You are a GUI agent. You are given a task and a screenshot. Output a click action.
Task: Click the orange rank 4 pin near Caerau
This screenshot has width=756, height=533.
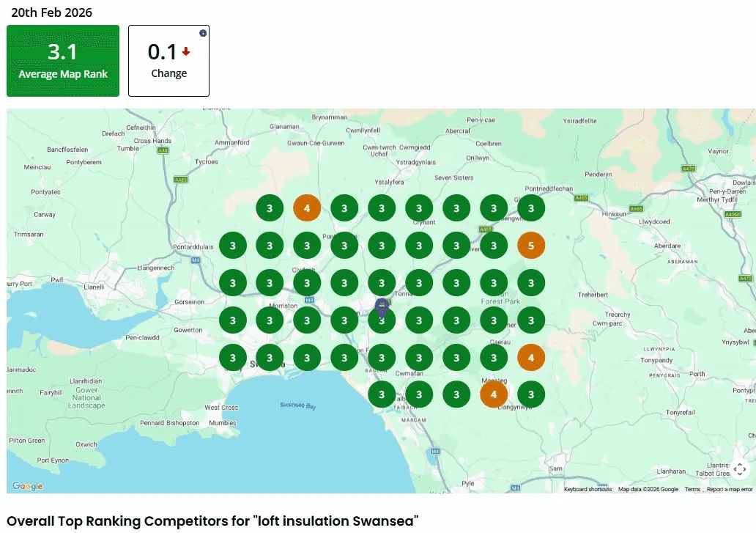531,357
